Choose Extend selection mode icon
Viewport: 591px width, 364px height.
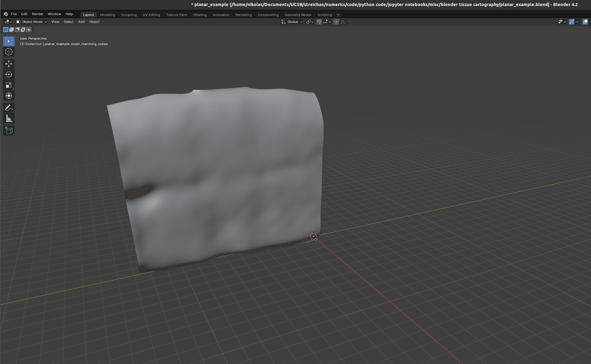point(12,30)
